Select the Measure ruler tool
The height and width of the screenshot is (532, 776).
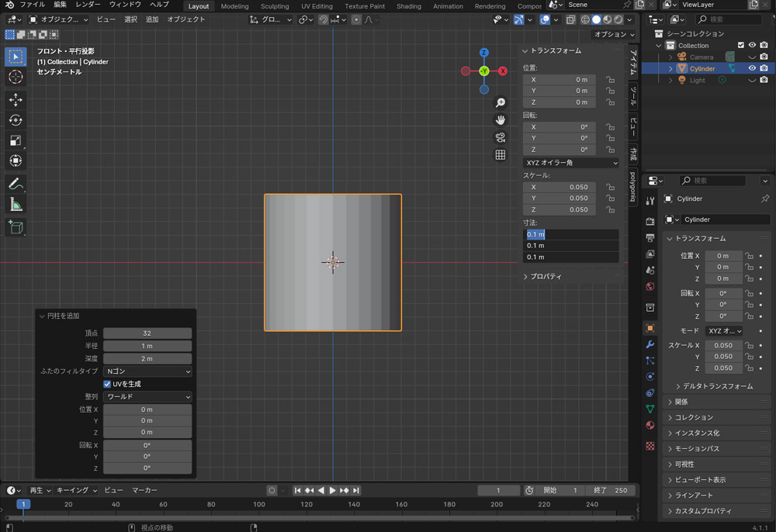click(x=16, y=205)
